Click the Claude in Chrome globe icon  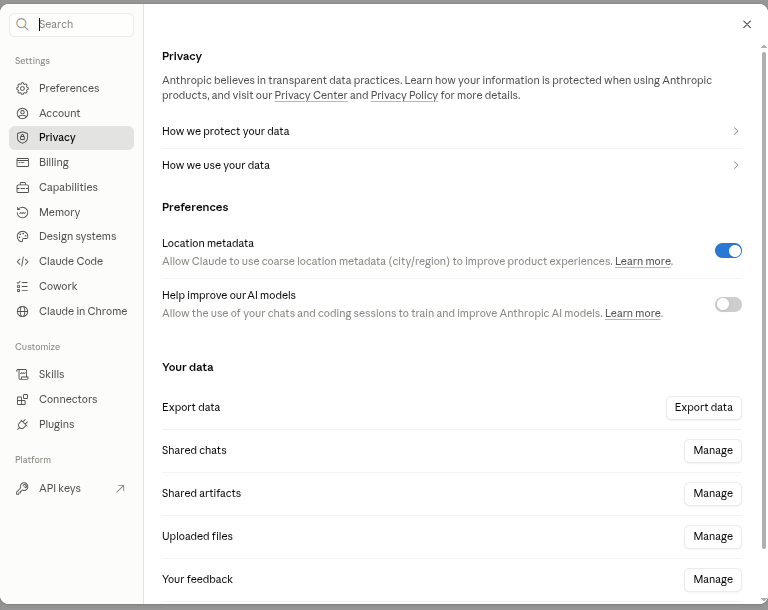[x=23, y=312]
